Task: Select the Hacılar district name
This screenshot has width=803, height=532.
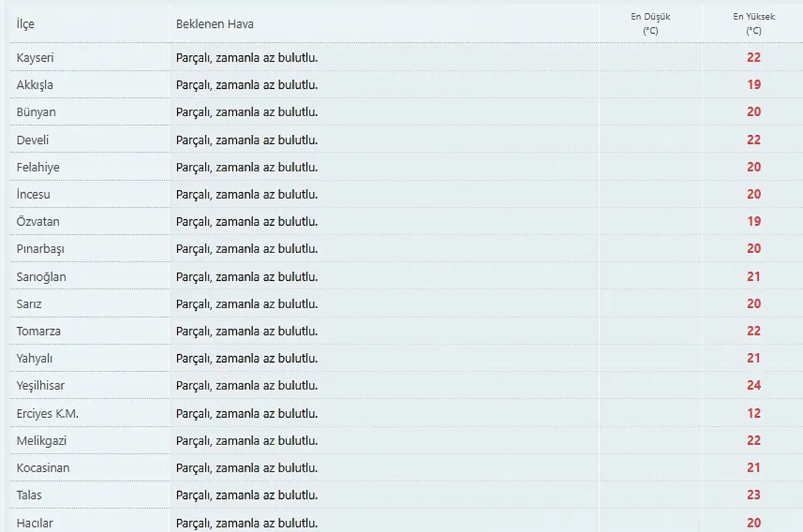Action: point(35,523)
